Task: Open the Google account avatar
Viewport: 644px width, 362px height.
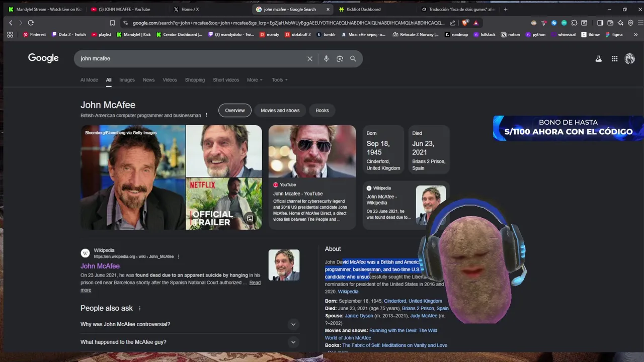Action: coord(630,59)
